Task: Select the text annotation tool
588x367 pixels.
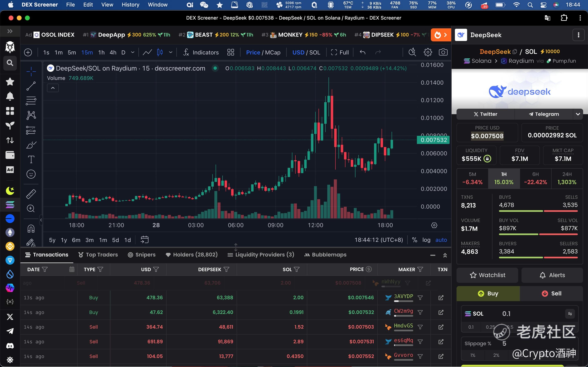Action: point(31,159)
